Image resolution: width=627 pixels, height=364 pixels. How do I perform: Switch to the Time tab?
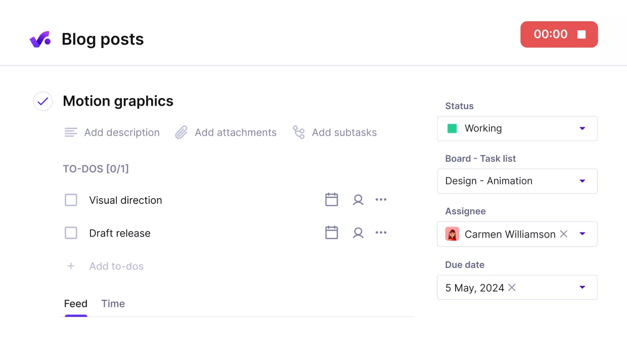(113, 303)
